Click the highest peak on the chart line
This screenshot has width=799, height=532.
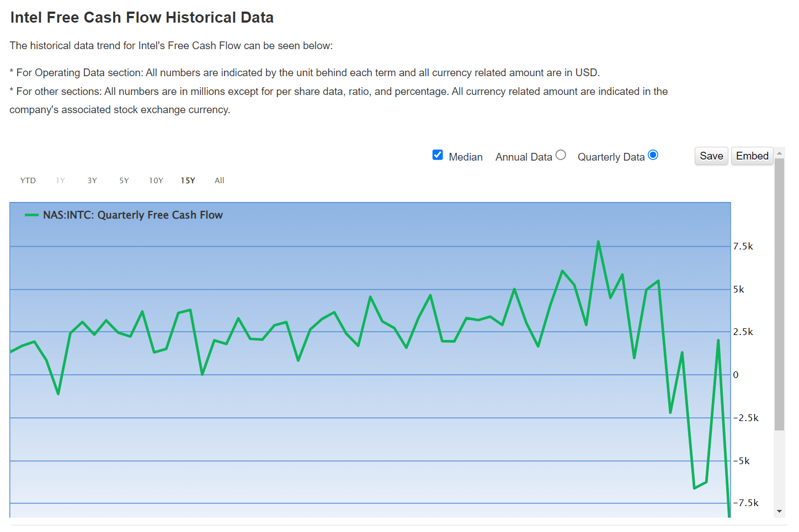(x=598, y=242)
